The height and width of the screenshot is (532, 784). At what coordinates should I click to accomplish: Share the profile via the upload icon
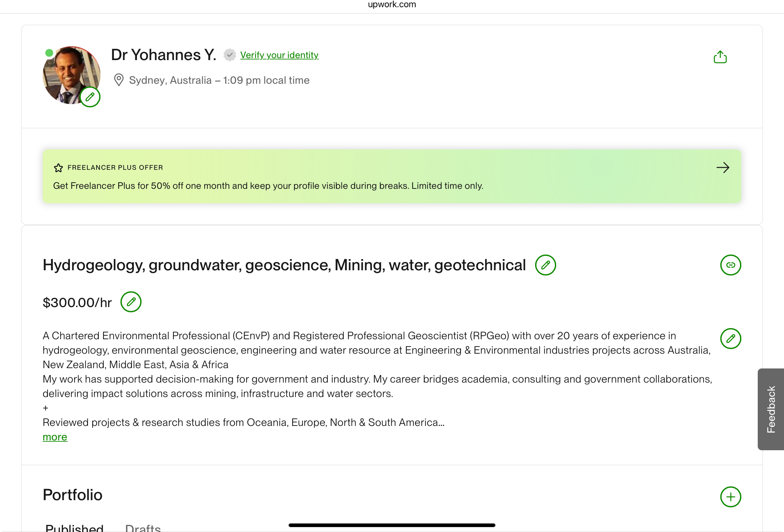[x=721, y=57]
